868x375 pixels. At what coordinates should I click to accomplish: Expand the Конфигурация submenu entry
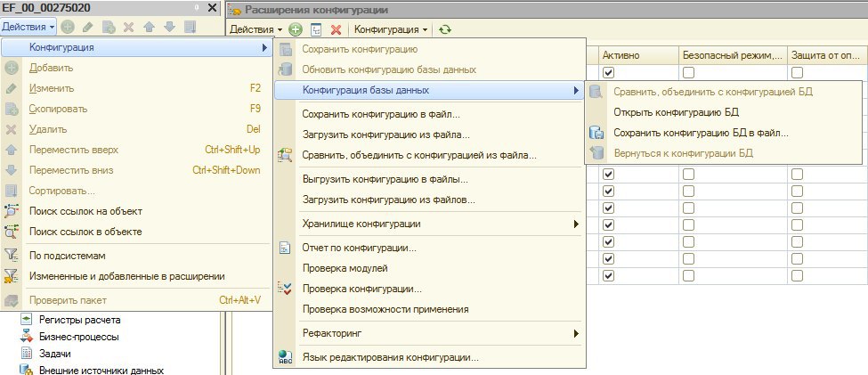coord(137,47)
